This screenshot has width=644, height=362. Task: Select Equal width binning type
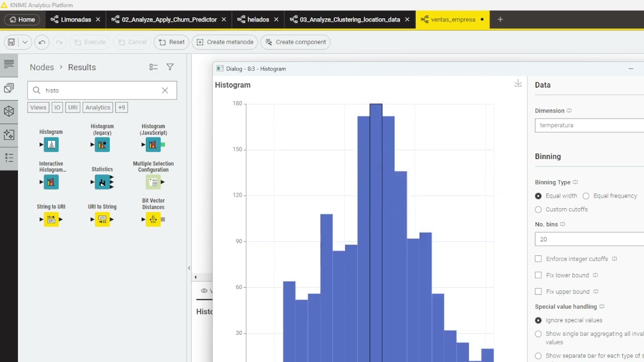click(538, 196)
